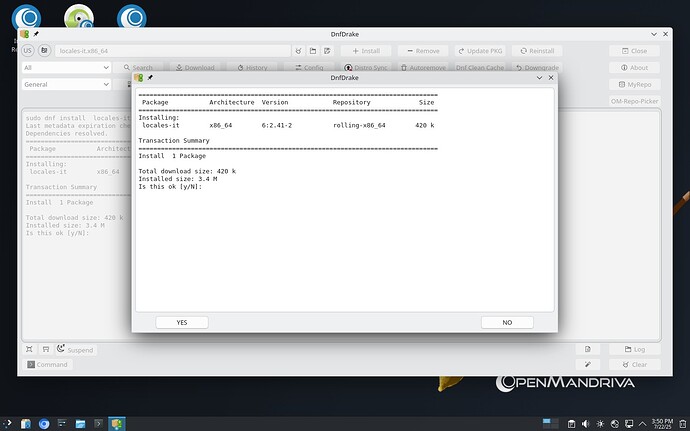Click the Download button
This screenshot has height=431, width=690.
coord(195,67)
